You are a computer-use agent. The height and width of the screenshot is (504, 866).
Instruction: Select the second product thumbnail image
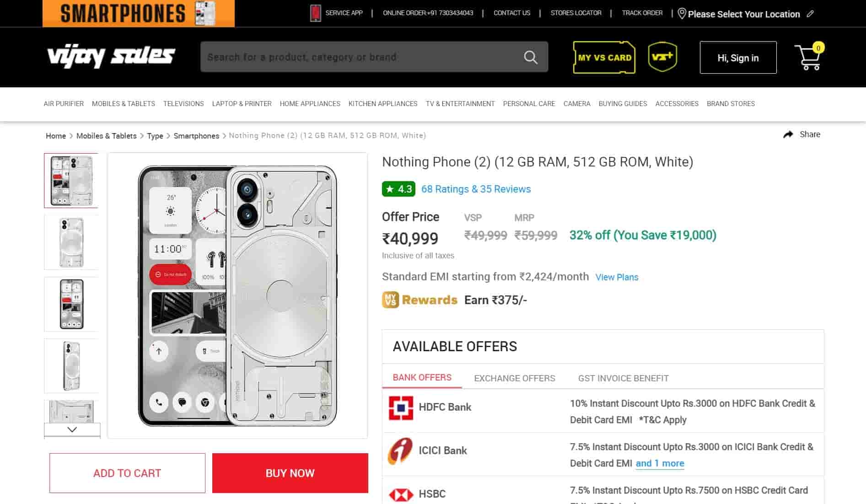click(71, 242)
